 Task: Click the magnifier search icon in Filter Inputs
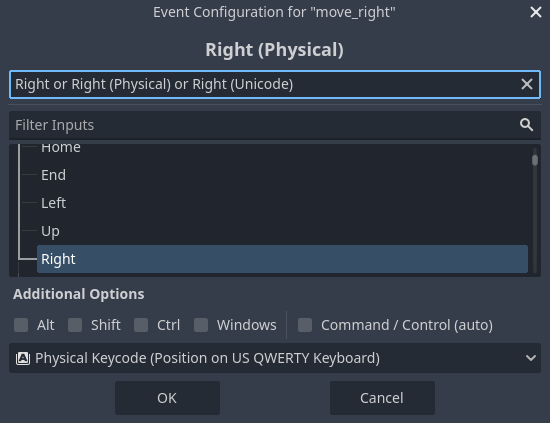(526, 125)
